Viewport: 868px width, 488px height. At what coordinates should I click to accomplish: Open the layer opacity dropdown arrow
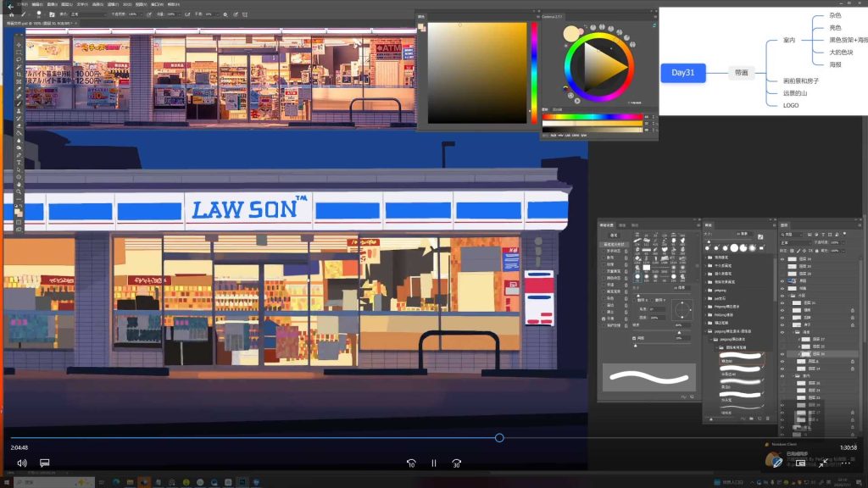click(x=843, y=242)
